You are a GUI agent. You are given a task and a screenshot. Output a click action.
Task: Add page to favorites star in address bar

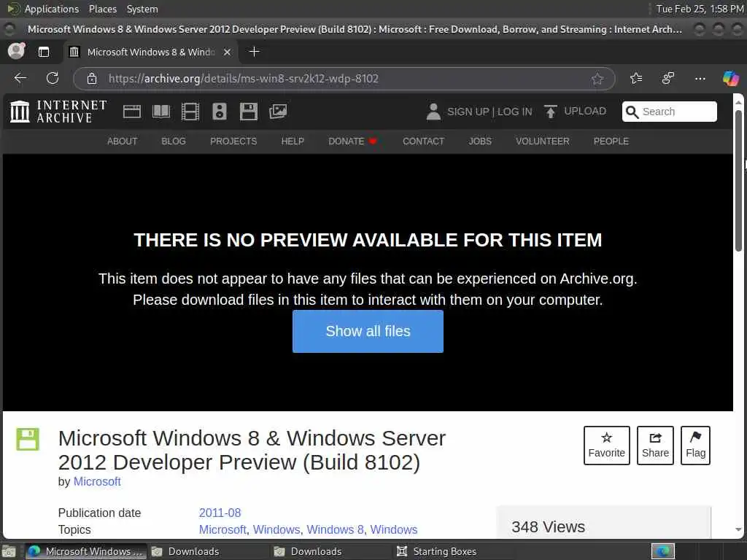point(597,79)
